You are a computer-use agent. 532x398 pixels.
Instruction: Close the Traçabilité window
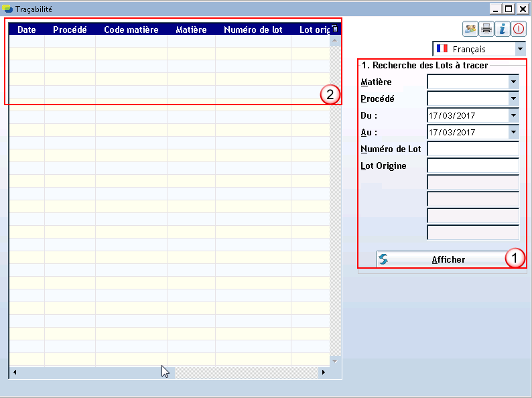pos(523,9)
